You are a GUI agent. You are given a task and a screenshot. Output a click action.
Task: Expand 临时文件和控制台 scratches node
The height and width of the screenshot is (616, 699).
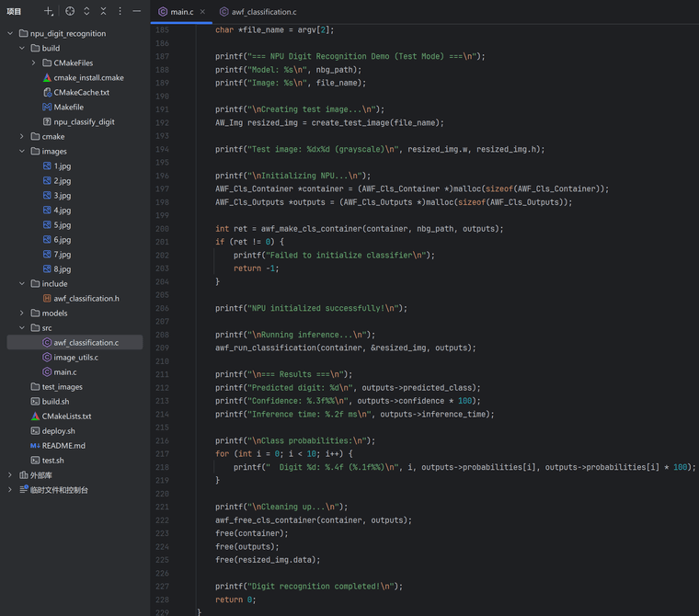[10, 490]
